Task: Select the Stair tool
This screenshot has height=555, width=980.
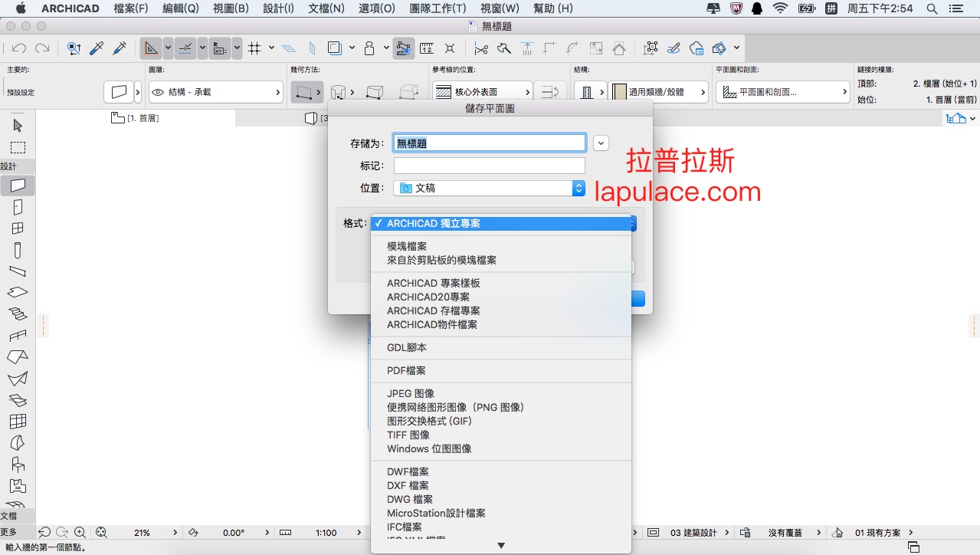Action: point(18,314)
